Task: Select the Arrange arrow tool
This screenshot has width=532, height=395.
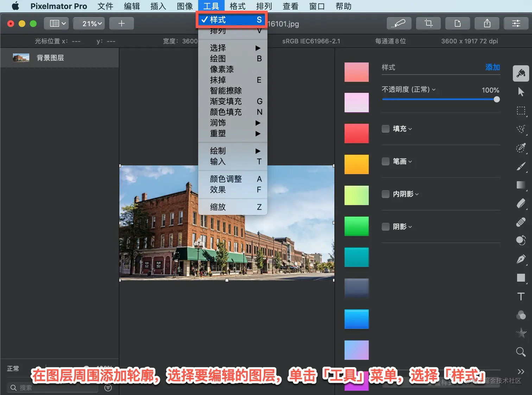Action: click(521, 92)
